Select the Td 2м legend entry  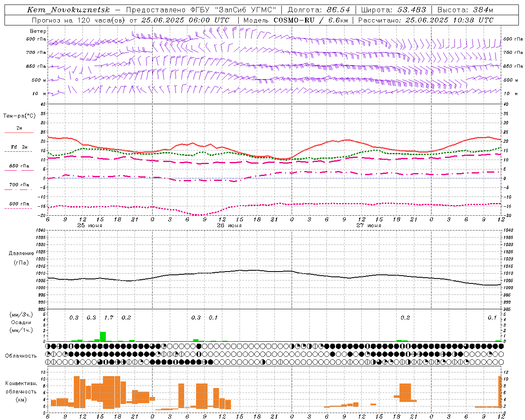click(x=19, y=147)
